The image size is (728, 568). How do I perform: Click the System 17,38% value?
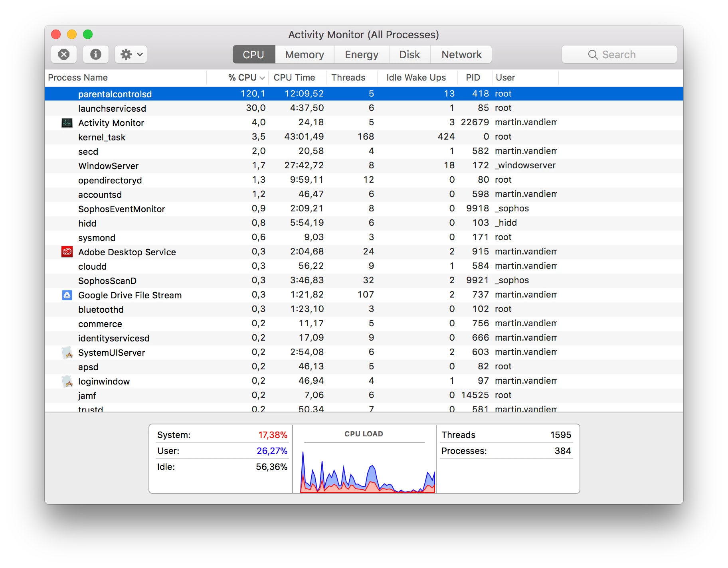pyautogui.click(x=273, y=435)
